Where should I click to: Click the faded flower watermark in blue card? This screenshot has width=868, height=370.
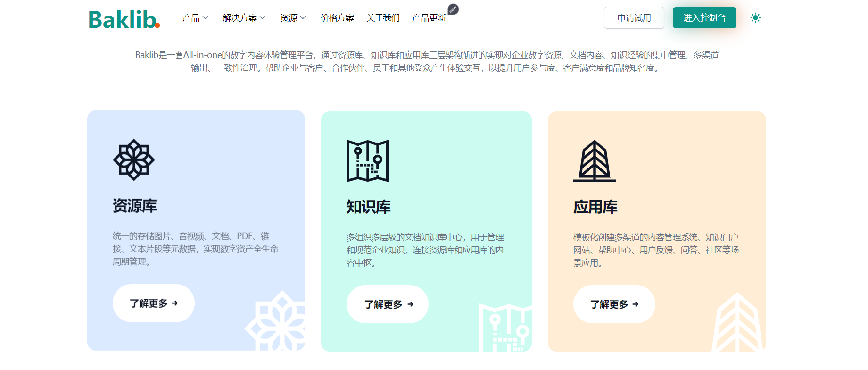tap(278, 323)
